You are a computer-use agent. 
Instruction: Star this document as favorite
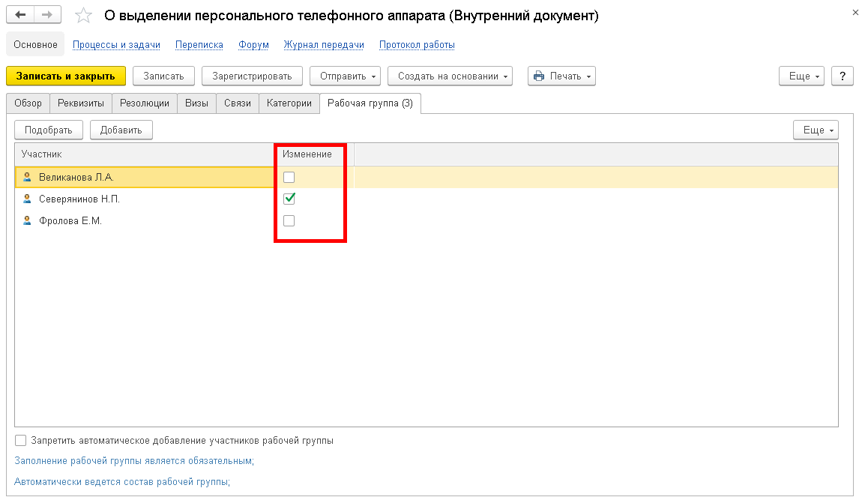(84, 16)
